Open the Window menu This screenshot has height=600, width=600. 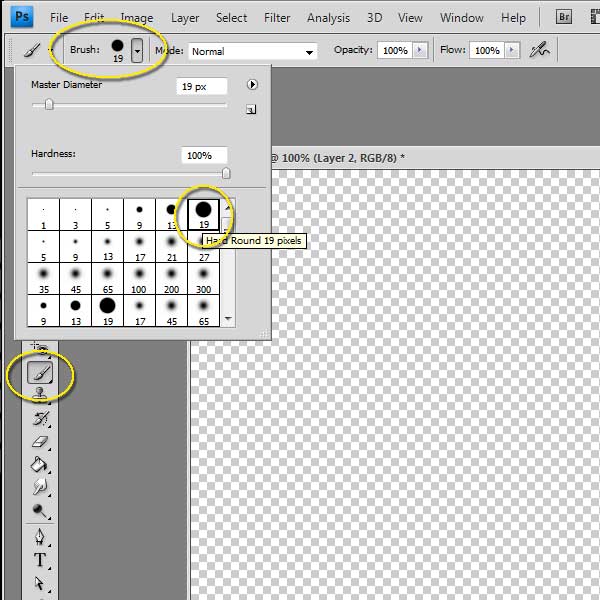[x=461, y=18]
